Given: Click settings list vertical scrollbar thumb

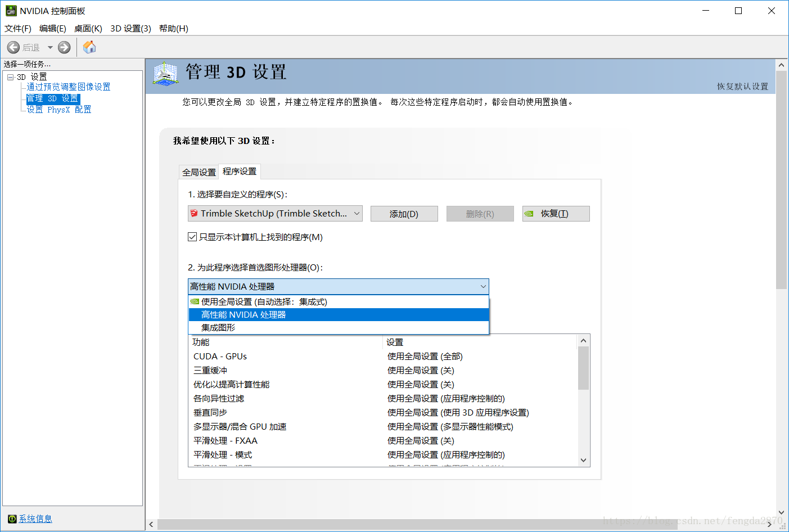Looking at the screenshot, I should coord(583,368).
